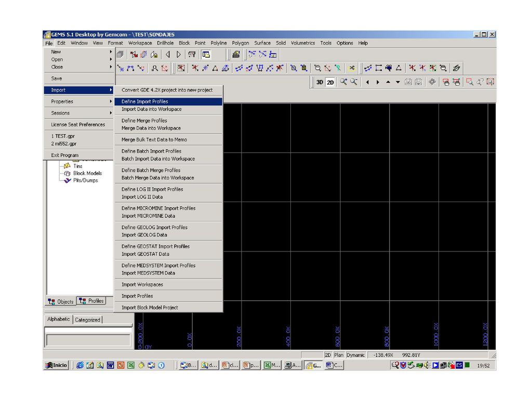The width and height of the screenshot is (532, 399).
Task: Pan view down with black arrow
Action: click(397, 82)
